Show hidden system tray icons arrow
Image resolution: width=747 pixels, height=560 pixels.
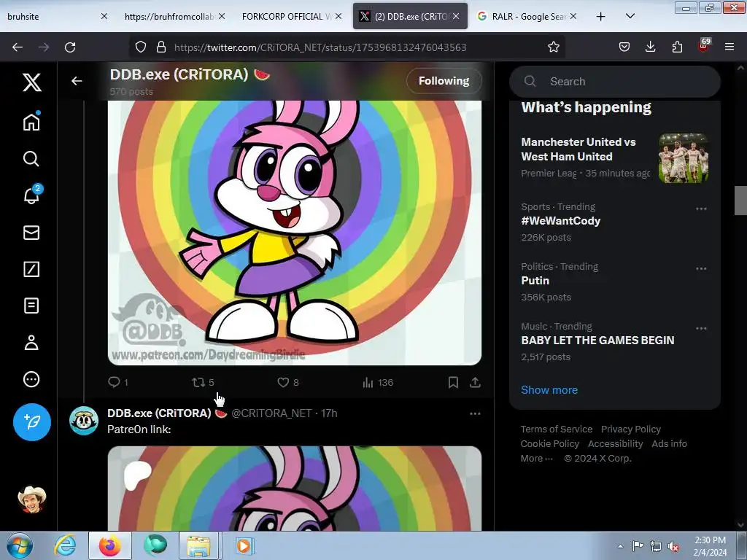[620, 546]
